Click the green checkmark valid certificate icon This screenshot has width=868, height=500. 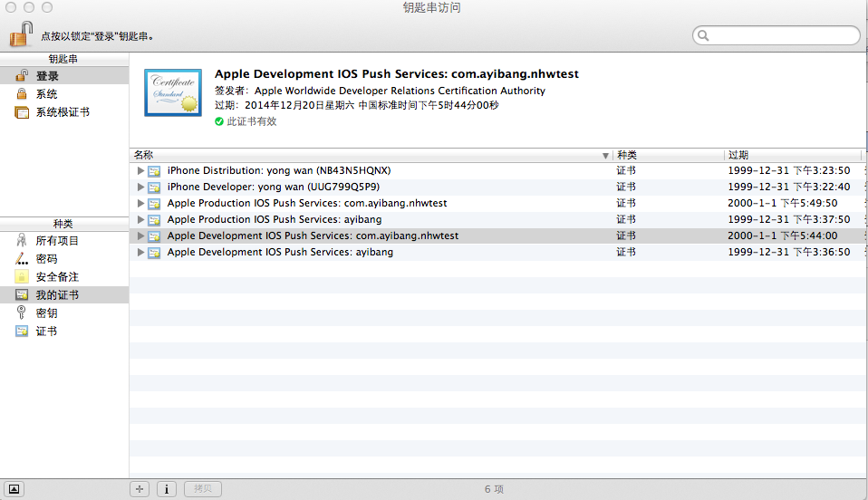tap(219, 121)
